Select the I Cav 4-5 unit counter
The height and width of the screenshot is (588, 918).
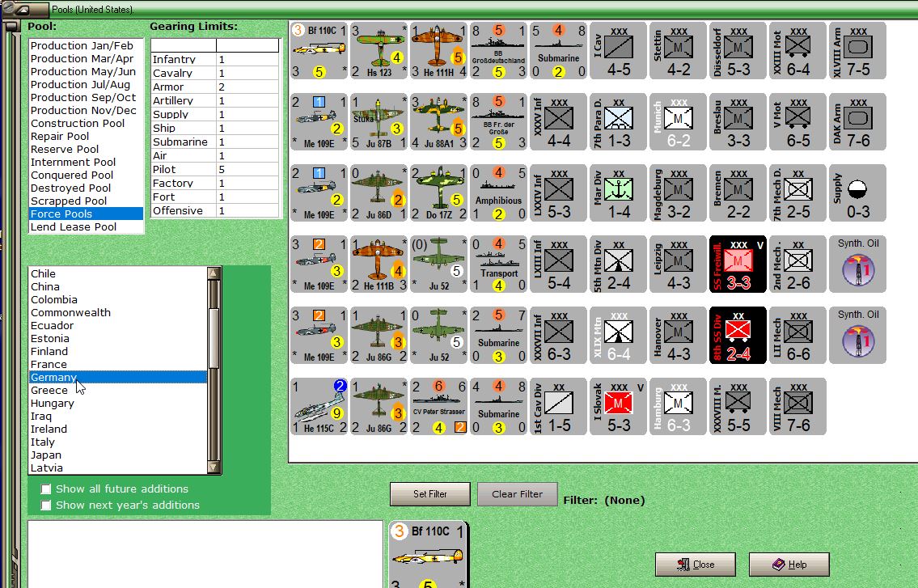pyautogui.click(x=618, y=51)
